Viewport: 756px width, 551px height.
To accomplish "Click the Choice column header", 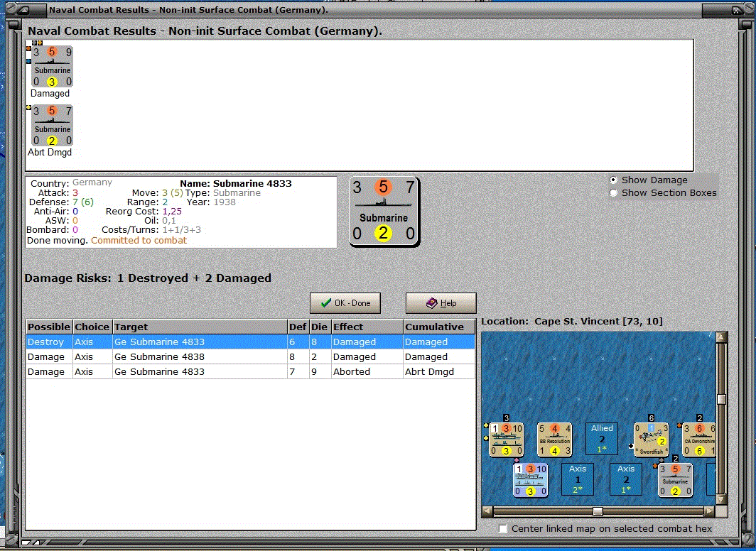I will click(92, 327).
